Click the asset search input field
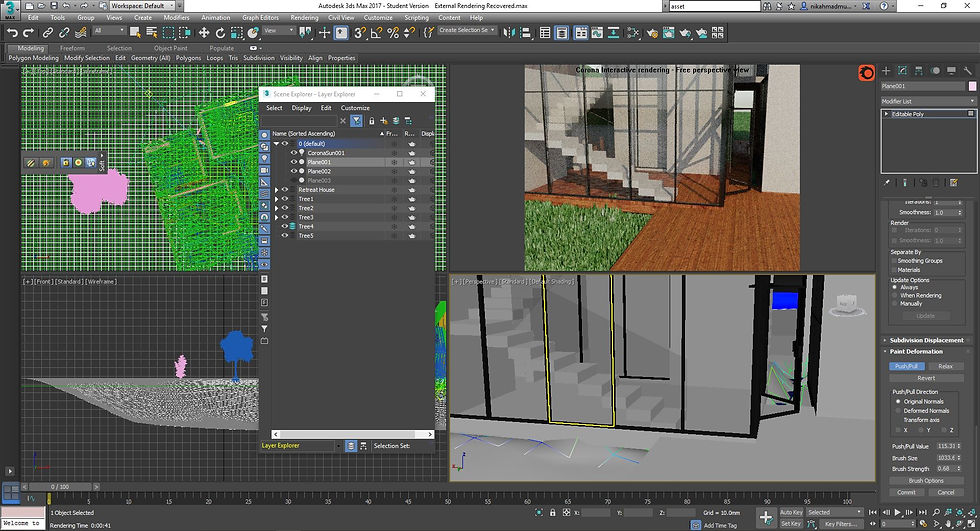The height and width of the screenshot is (531, 980). pos(714,6)
